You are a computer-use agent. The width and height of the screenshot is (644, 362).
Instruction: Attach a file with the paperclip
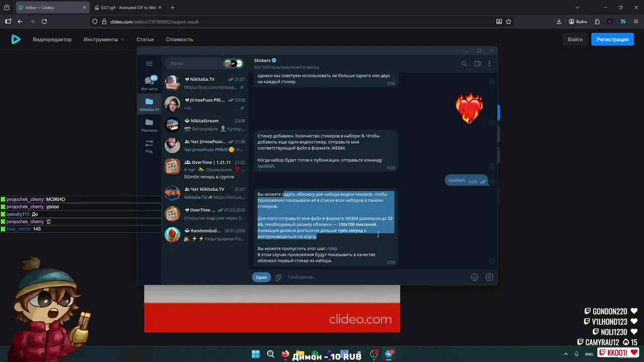278,277
